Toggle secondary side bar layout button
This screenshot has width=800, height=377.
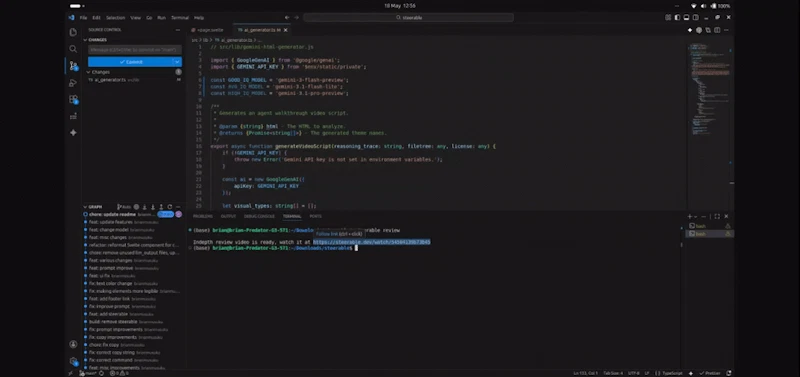click(x=695, y=17)
